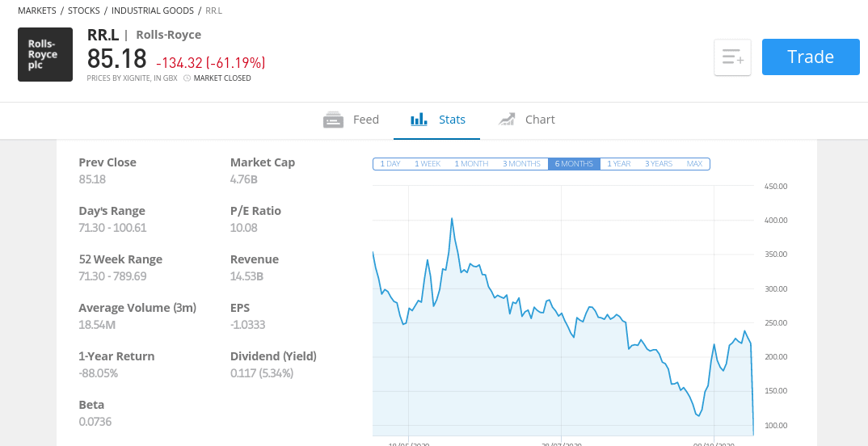Click the Beta value 0.0736
This screenshot has width=868, height=446.
coord(95,421)
